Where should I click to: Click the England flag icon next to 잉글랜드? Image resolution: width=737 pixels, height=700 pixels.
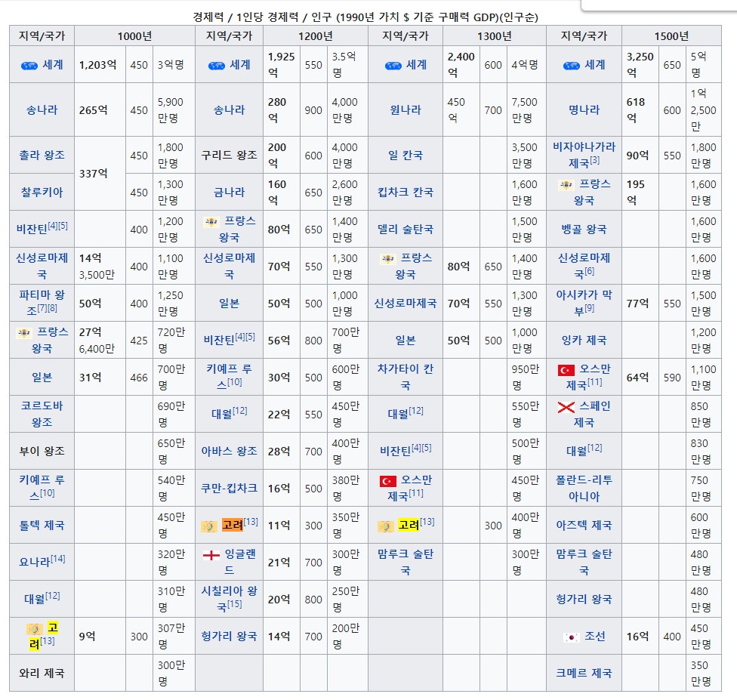(211, 555)
